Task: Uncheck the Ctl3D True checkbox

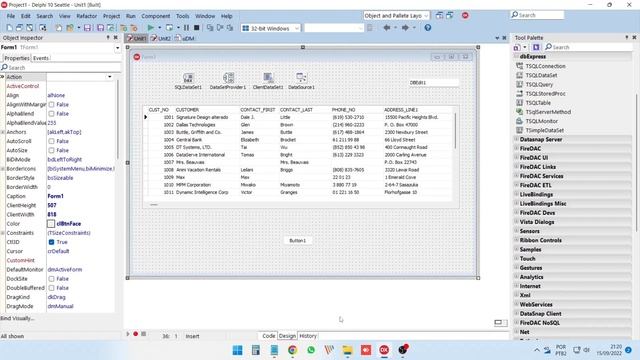Action: [x=51, y=242]
